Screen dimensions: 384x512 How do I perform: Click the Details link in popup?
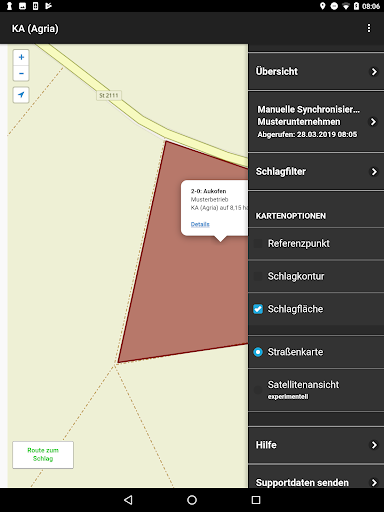(x=200, y=224)
